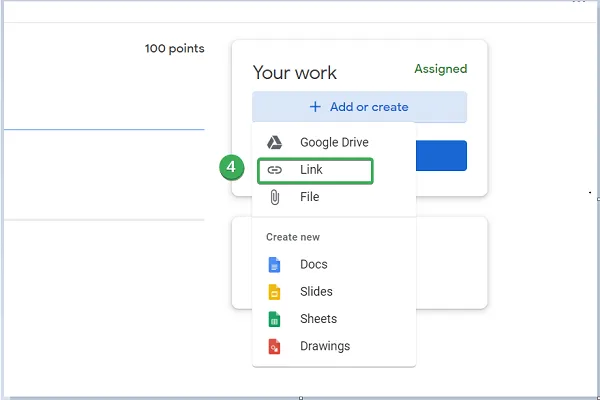600x400 pixels.
Task: Create a new Sheets spreadsheet
Action: click(x=334, y=319)
